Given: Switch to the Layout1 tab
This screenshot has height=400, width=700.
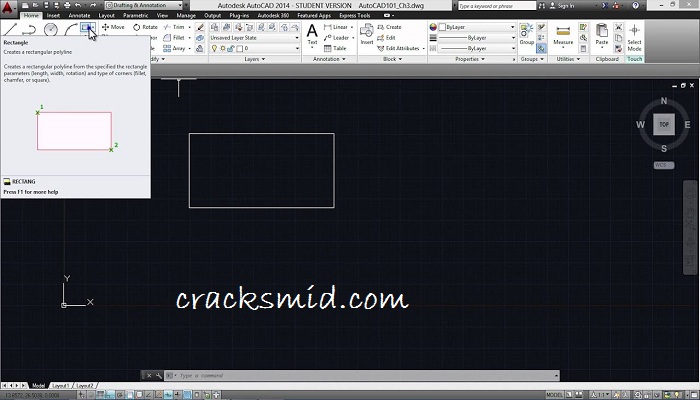Looking at the screenshot, I should point(61,385).
